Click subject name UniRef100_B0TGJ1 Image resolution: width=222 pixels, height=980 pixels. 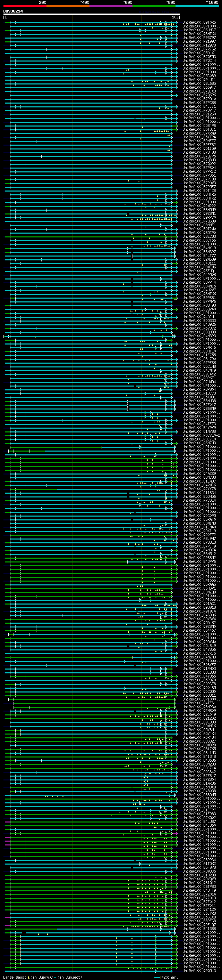coord(199,129)
